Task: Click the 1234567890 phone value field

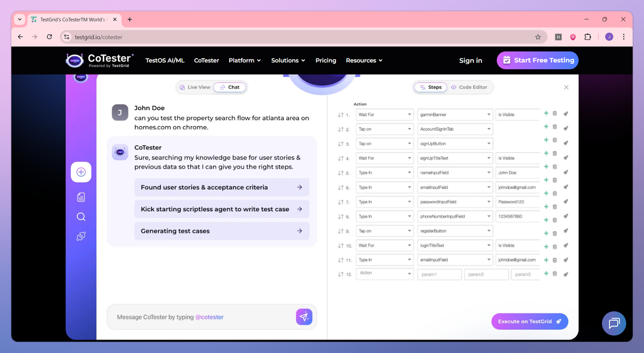Action: pyautogui.click(x=517, y=217)
